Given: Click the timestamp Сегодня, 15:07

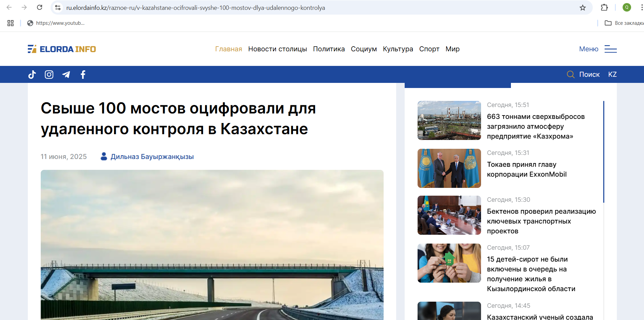Looking at the screenshot, I should 508,248.
